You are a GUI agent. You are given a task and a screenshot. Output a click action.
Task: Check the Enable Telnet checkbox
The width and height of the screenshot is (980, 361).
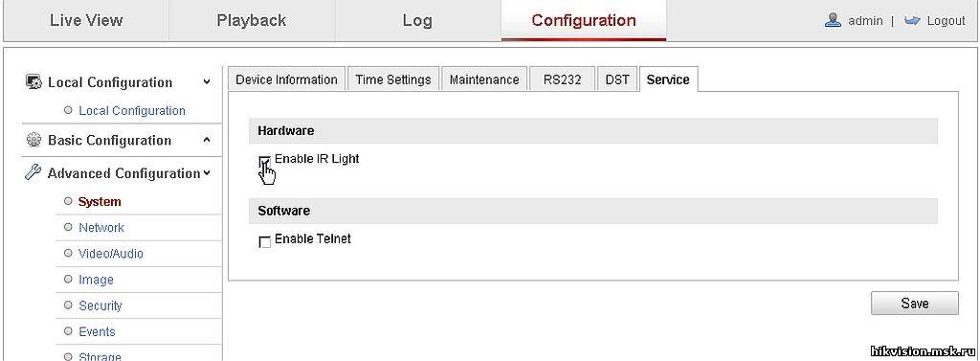click(x=265, y=241)
